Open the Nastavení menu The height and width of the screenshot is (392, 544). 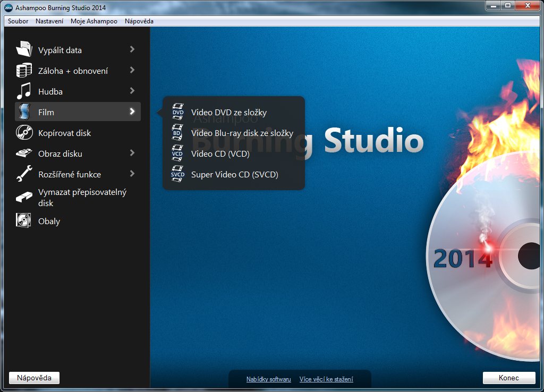coord(49,21)
